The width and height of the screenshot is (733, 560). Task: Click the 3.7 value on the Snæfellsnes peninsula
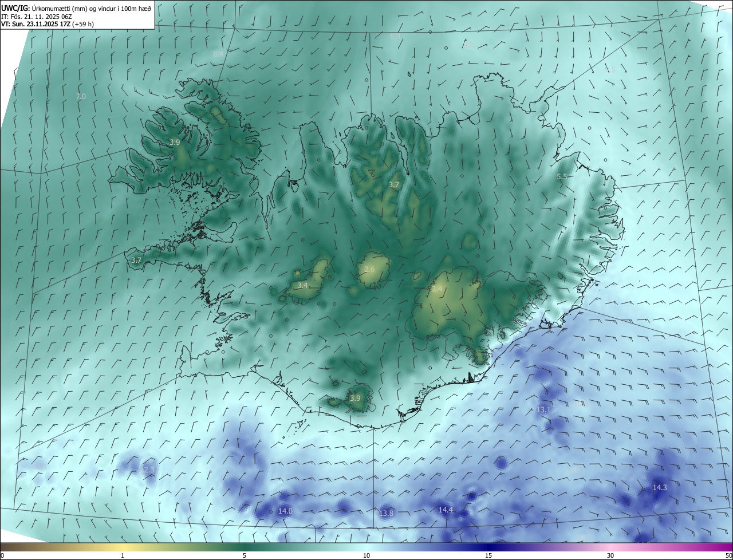(136, 260)
